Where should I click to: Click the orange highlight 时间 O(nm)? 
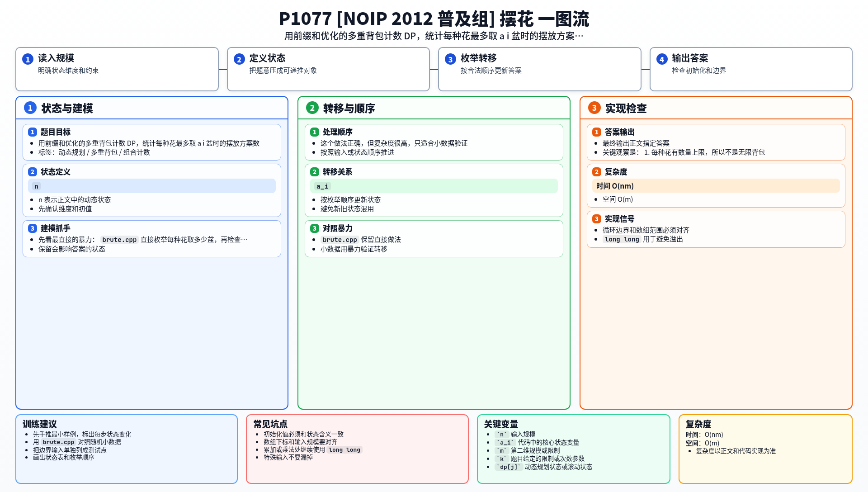(716, 186)
